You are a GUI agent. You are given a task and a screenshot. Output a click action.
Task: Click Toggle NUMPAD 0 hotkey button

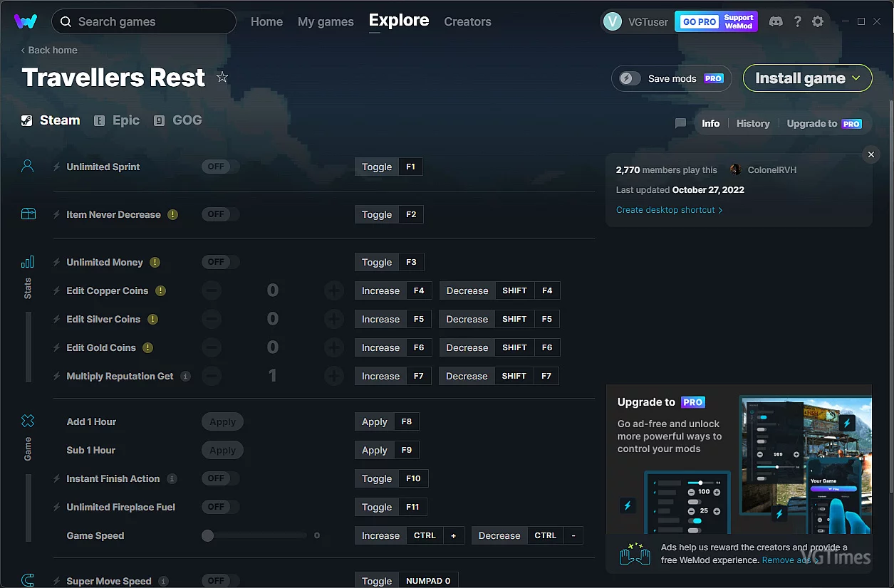coord(406,581)
